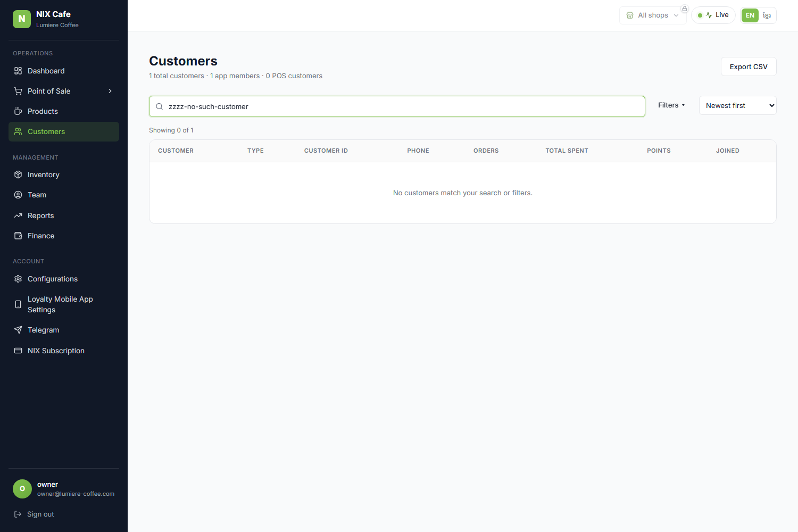Open the Products menu item
This screenshot has width=798, height=532.
tap(64, 111)
